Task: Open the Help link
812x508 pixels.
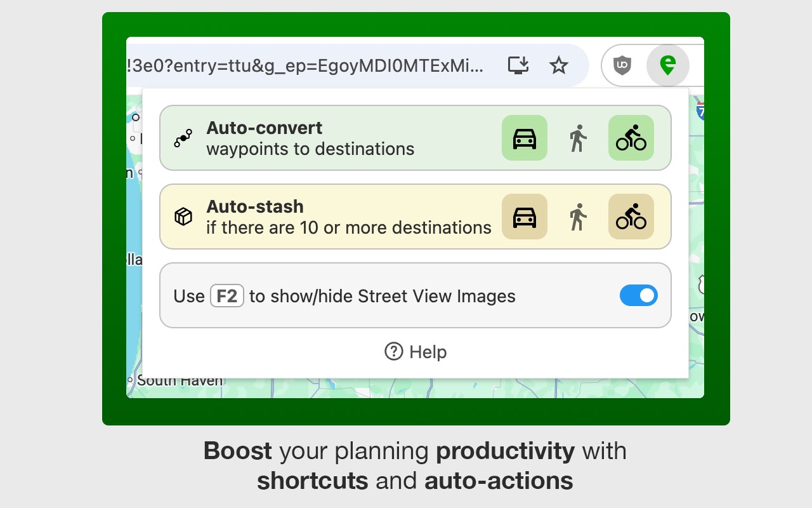Action: tap(428, 352)
